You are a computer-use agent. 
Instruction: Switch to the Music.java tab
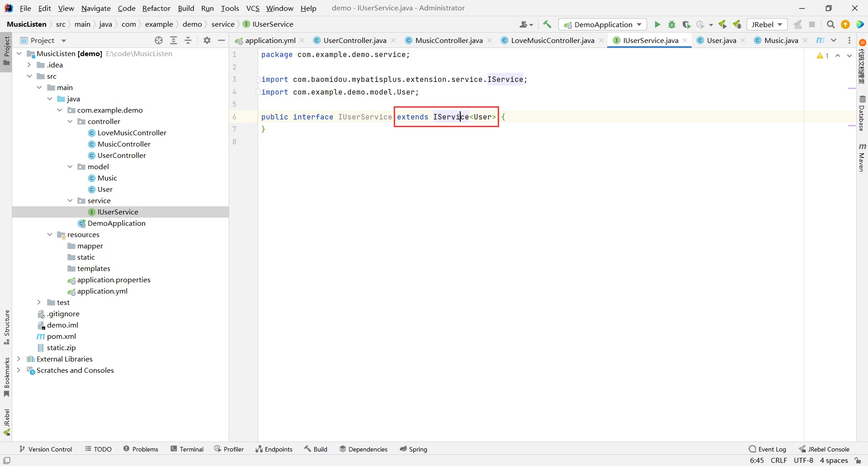[781, 40]
